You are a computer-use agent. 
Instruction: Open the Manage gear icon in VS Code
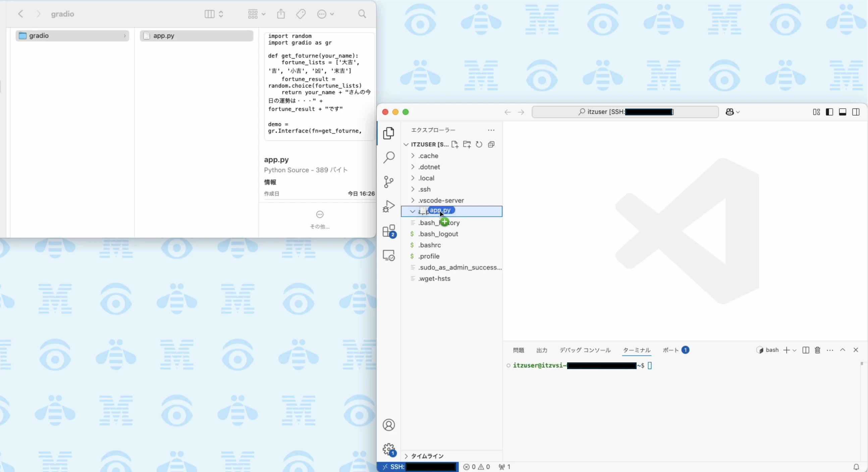pos(389,450)
